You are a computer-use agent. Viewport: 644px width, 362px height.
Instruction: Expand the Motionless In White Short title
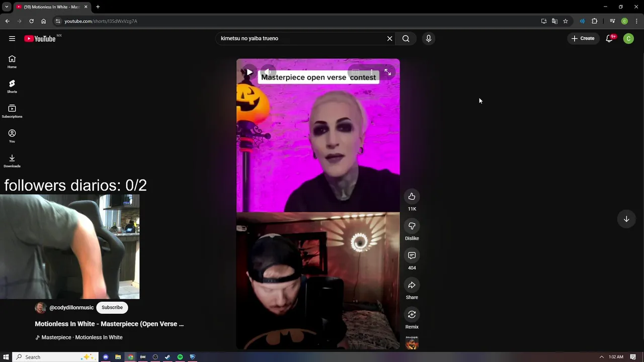[109, 324]
